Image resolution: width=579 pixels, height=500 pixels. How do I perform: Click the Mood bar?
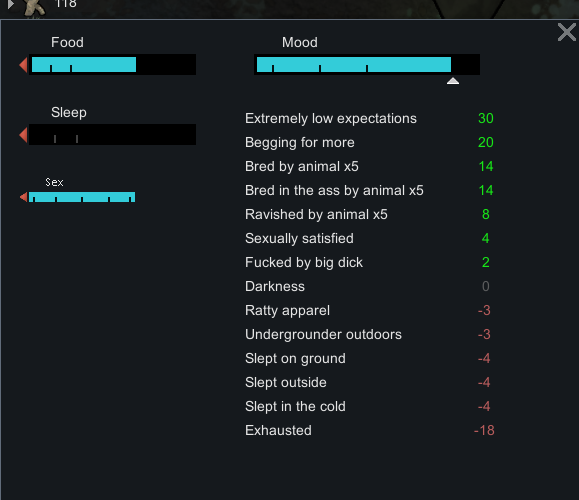pos(367,65)
